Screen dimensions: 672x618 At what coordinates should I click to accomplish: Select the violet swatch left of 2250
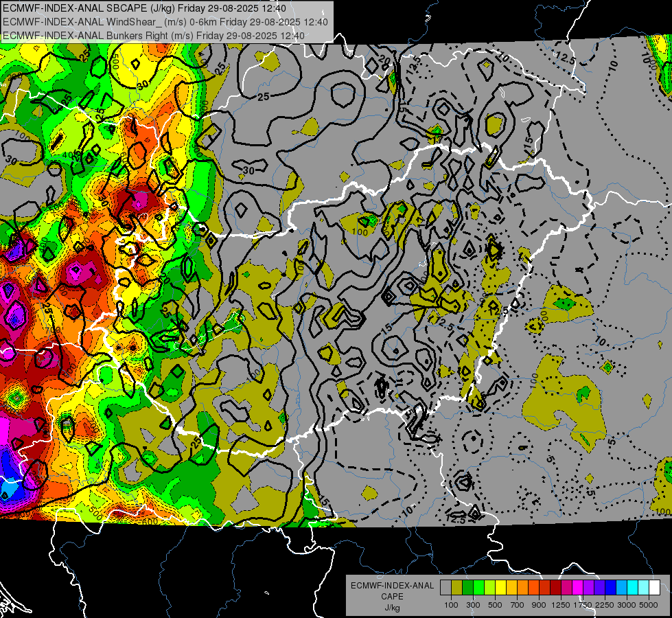(x=599, y=588)
